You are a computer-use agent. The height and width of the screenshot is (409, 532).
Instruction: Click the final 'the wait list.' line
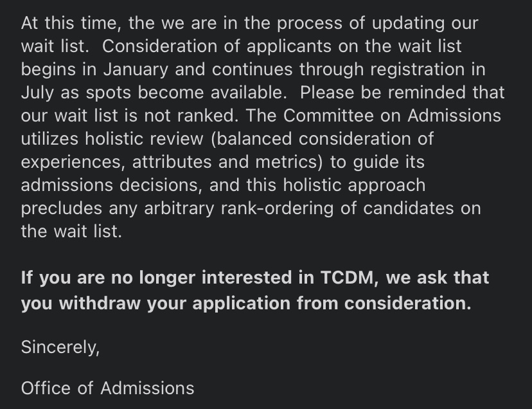[x=71, y=231]
